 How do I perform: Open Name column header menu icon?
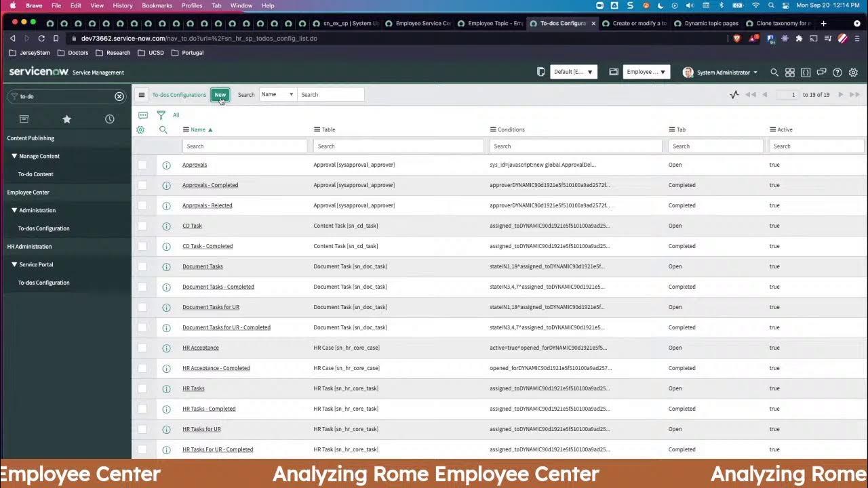click(x=186, y=129)
